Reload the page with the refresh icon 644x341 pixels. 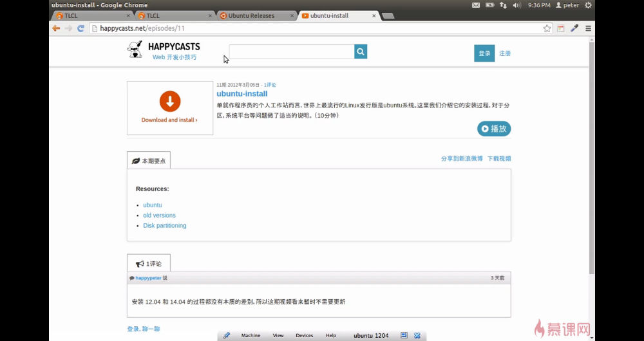(81, 28)
